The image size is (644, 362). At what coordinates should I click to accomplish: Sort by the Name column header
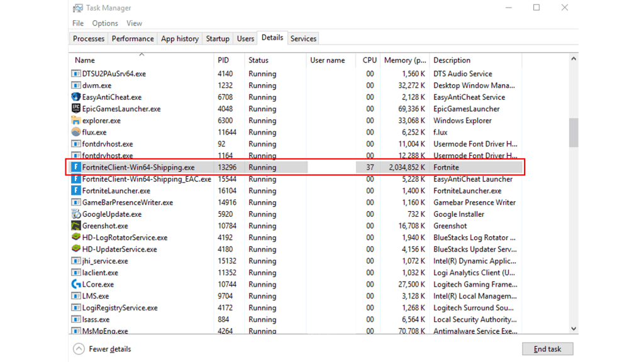point(85,60)
